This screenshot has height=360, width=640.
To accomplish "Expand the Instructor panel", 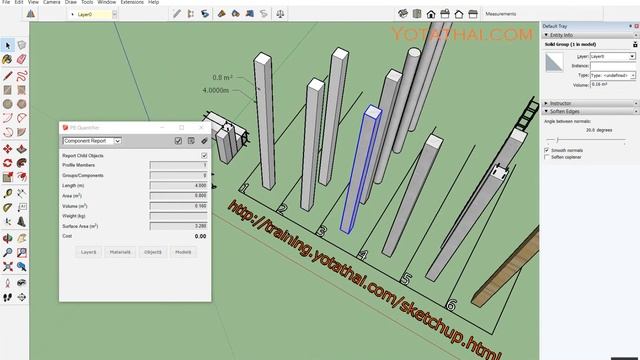I will click(546, 103).
